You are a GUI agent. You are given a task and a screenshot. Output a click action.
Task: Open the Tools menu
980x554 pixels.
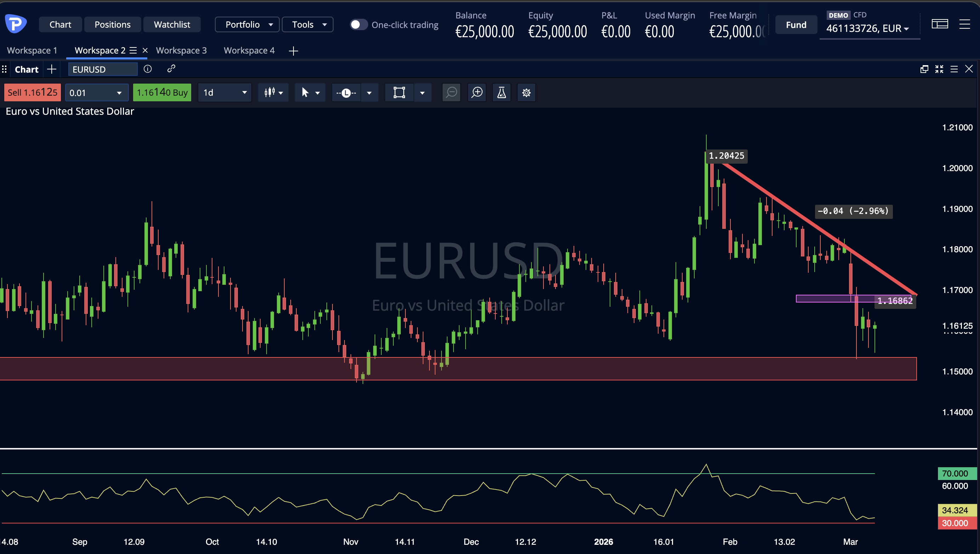(307, 24)
